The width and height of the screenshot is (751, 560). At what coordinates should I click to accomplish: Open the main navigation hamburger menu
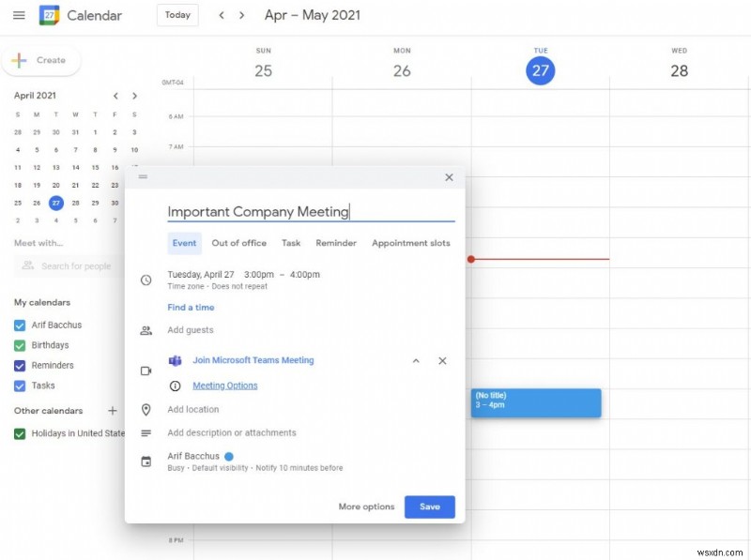[x=19, y=15]
